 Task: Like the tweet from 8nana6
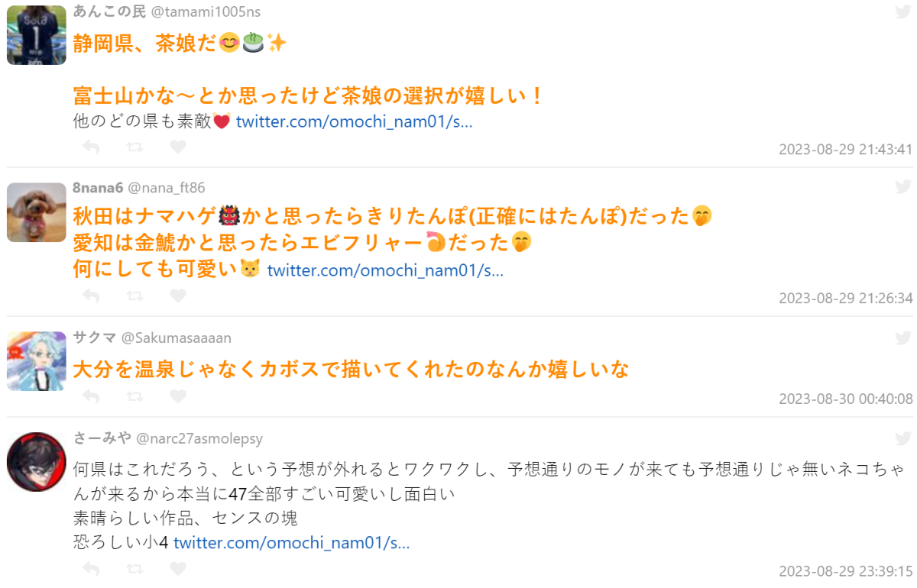tap(178, 296)
